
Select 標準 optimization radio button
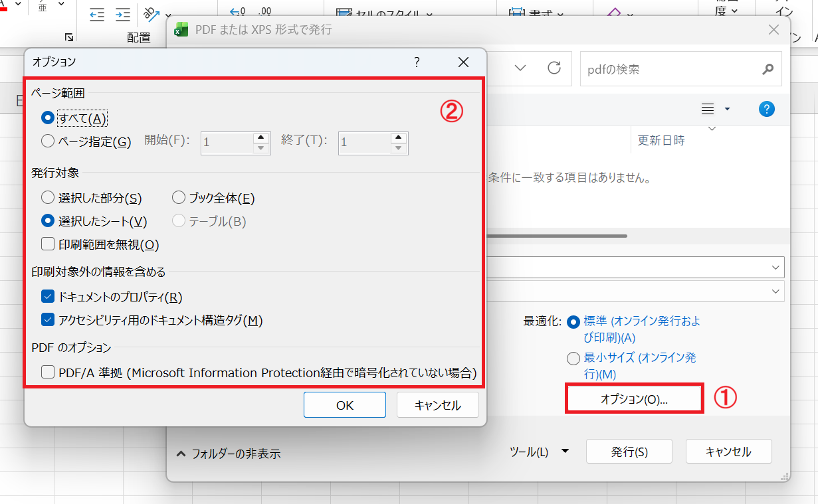(573, 321)
